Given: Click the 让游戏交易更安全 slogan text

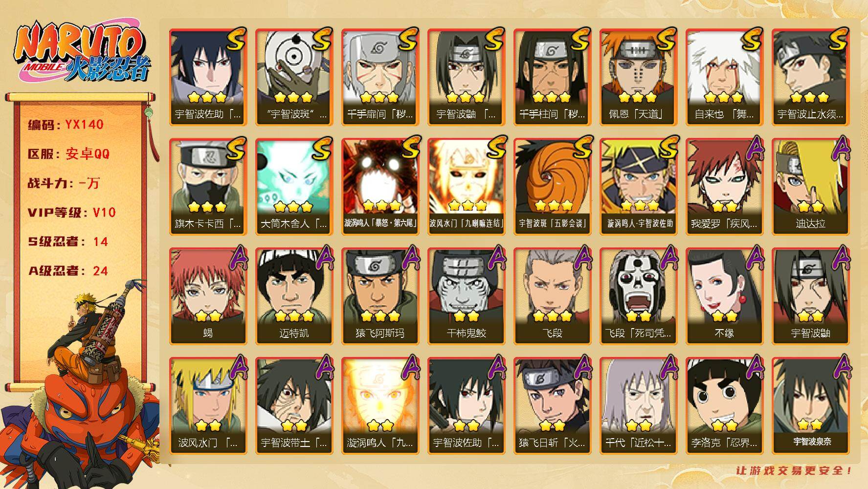Looking at the screenshot, I should [794, 470].
